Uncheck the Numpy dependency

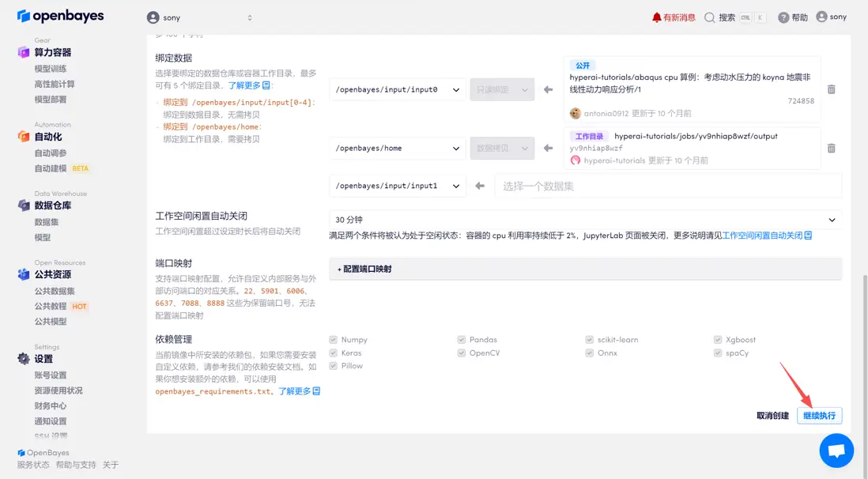point(333,339)
